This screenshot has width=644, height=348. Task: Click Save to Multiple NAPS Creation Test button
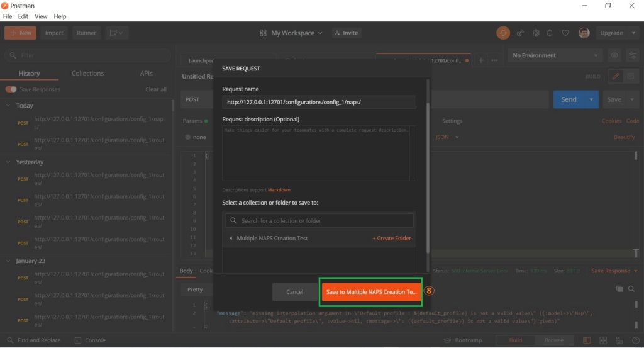[x=371, y=292]
